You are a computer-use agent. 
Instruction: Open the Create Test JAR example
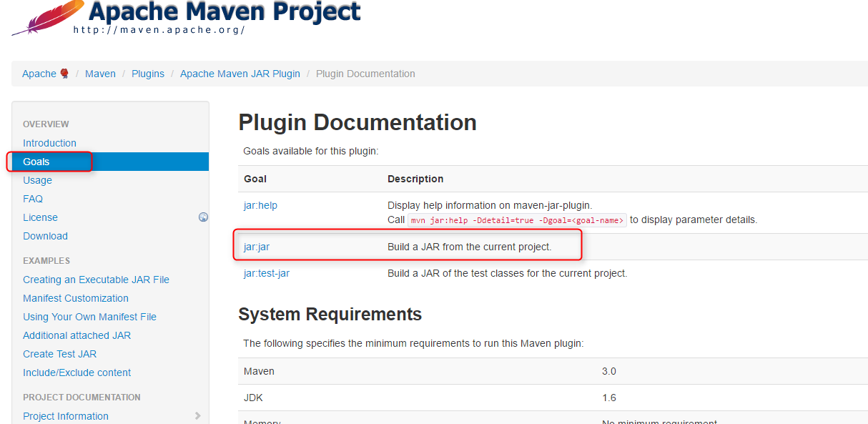[59, 354]
